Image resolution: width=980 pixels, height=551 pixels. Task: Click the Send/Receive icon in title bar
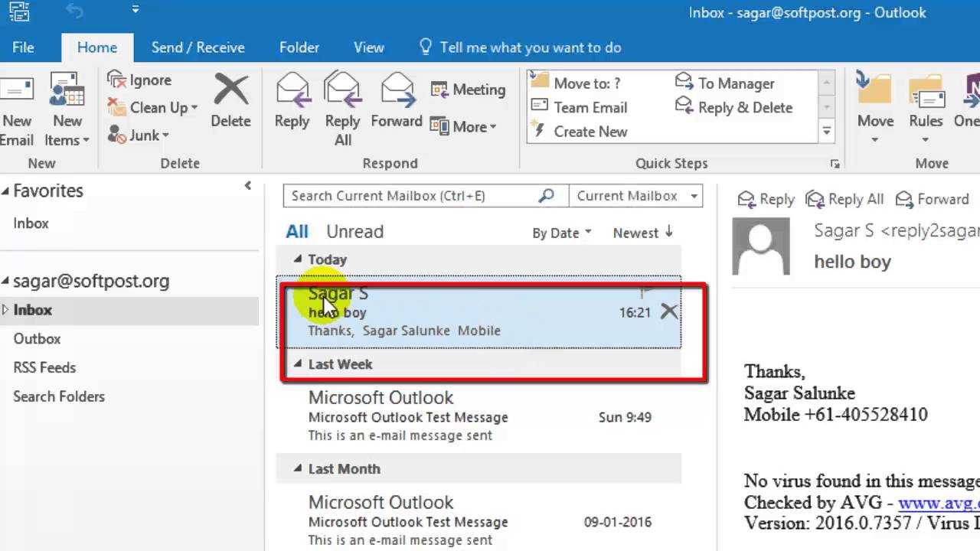click(x=20, y=10)
